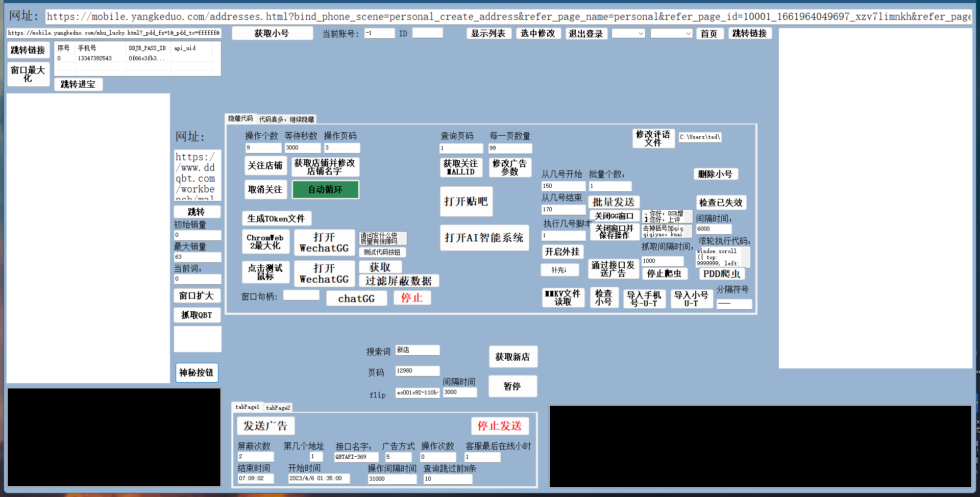The height and width of the screenshot is (497, 980).
Task: Click the ChromWeb2最大化 button
Action: click(x=265, y=241)
